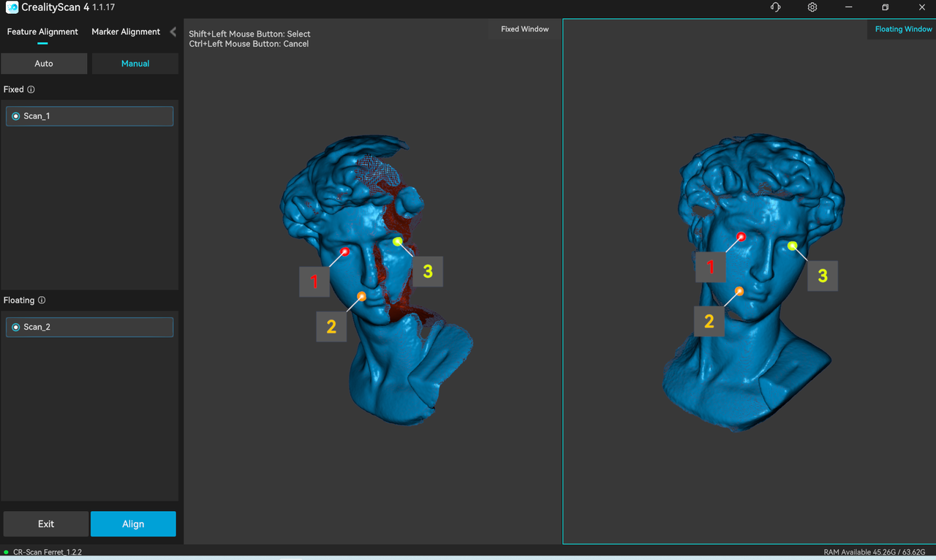The height and width of the screenshot is (560, 936).
Task: Open the Feature Alignment tab
Action: coord(42,31)
